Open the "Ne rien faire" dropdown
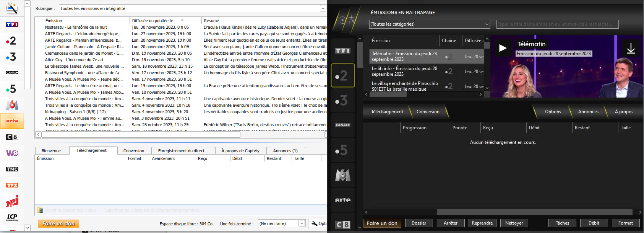This screenshot has width=644, height=233. point(302,223)
